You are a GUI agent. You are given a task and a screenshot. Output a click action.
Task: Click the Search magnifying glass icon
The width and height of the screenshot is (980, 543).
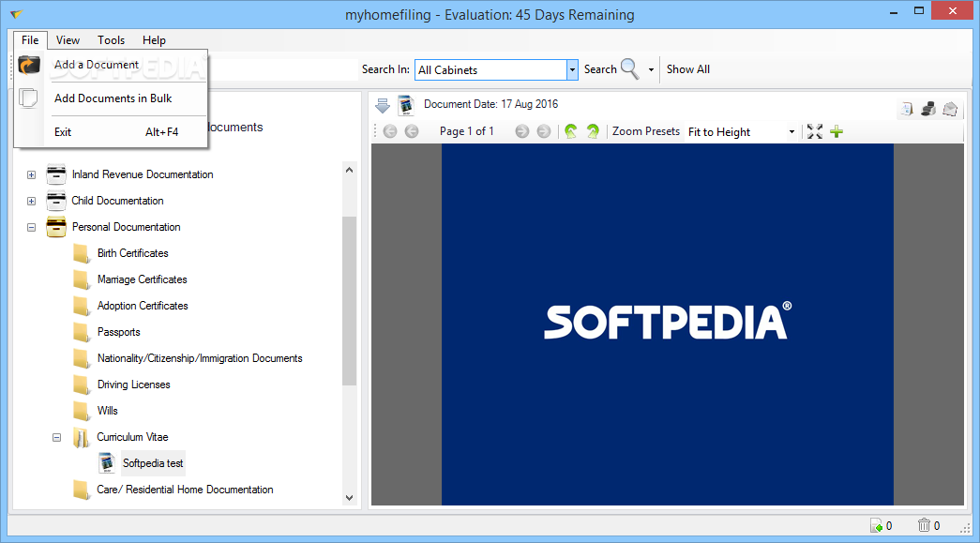[x=630, y=69]
